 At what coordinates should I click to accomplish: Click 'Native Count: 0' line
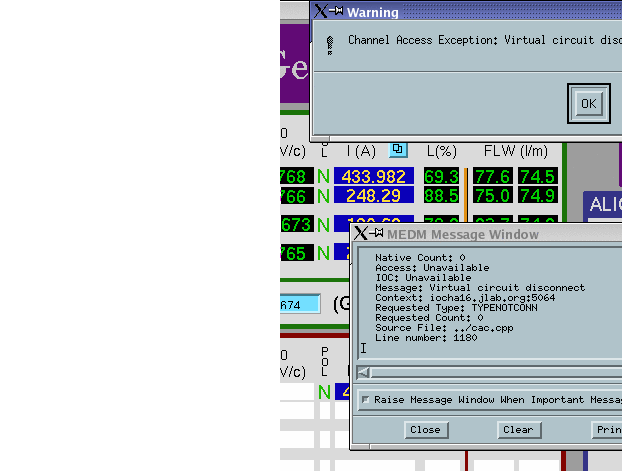point(420,258)
